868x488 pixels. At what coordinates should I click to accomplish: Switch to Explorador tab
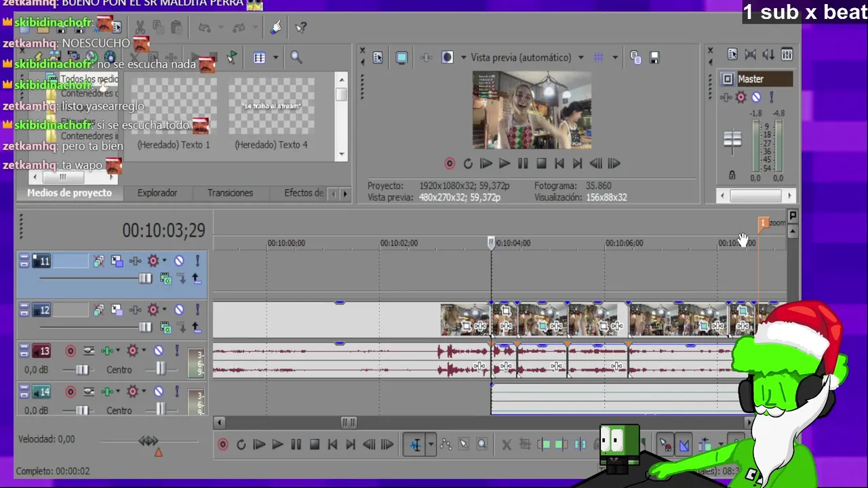pos(157,193)
